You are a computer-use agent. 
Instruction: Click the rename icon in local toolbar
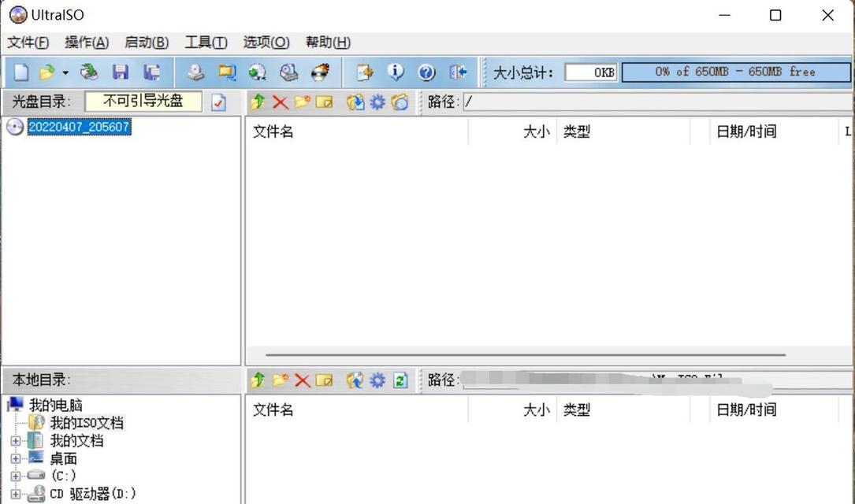(x=324, y=380)
